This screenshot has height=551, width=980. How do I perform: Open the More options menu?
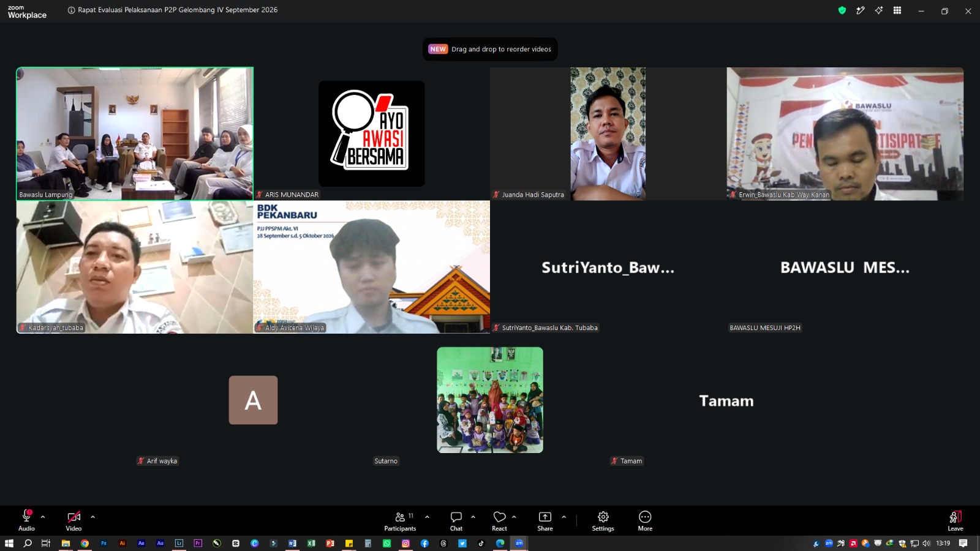pyautogui.click(x=645, y=521)
